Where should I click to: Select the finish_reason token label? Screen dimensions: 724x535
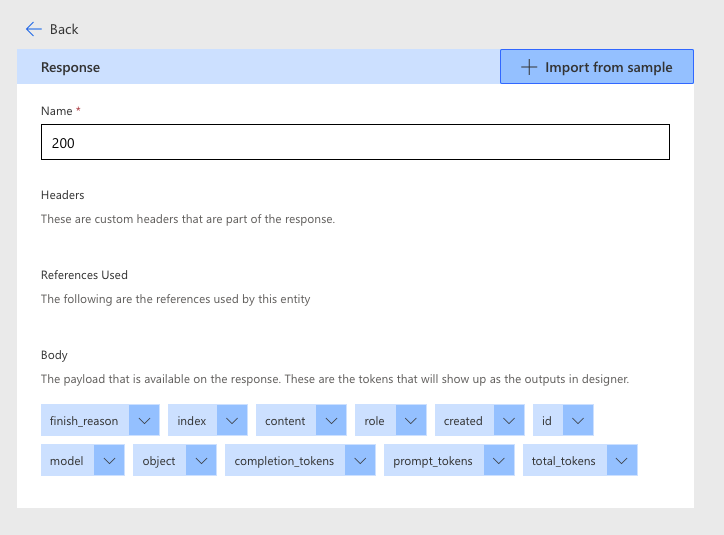coord(84,421)
